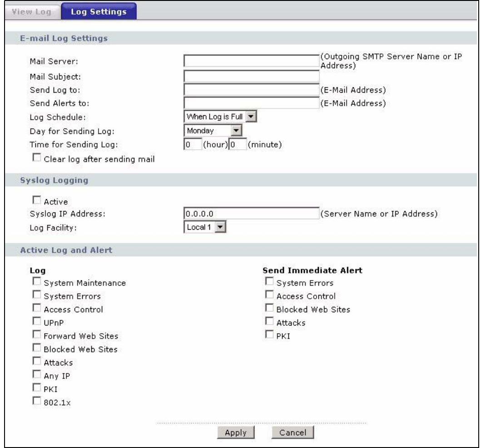Check PKI under Send Immediate Alert
The image size is (481, 448).
[269, 334]
